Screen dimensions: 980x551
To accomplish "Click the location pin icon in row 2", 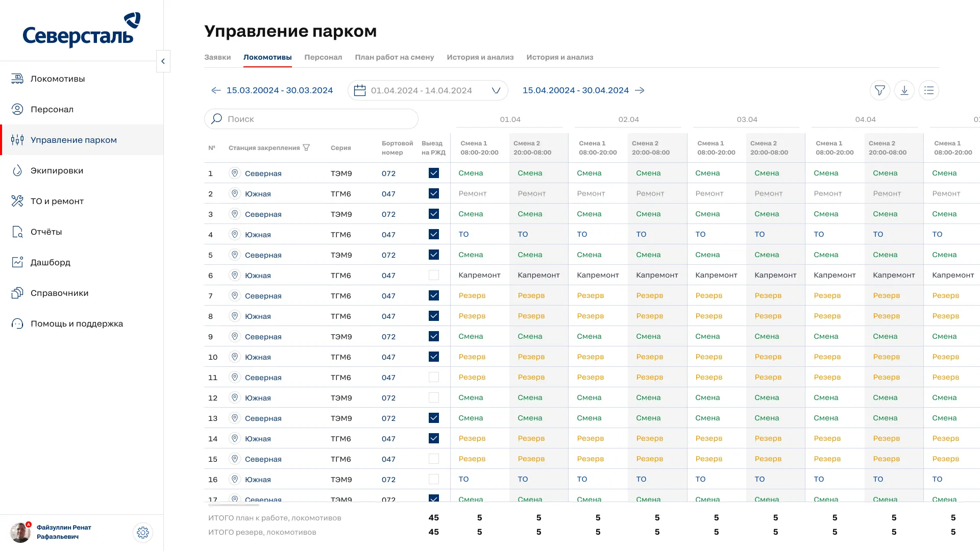I will 235,193.
